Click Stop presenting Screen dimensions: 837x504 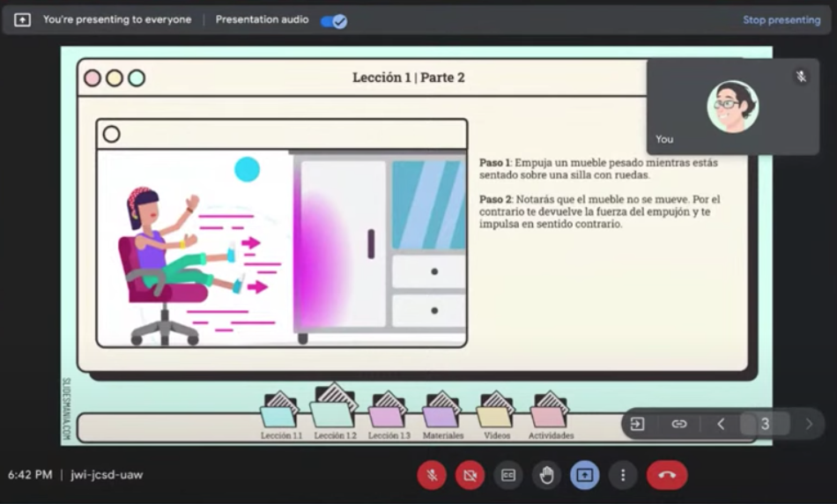tap(781, 20)
